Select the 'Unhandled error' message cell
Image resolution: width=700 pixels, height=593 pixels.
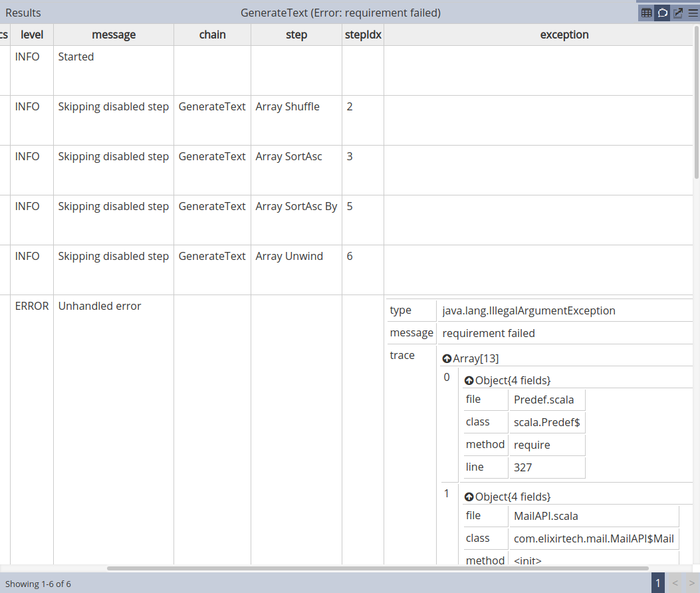(100, 306)
